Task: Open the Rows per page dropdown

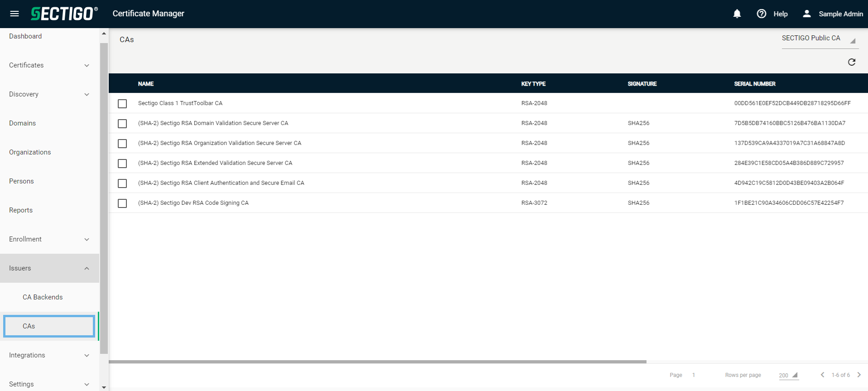Action: 789,375
